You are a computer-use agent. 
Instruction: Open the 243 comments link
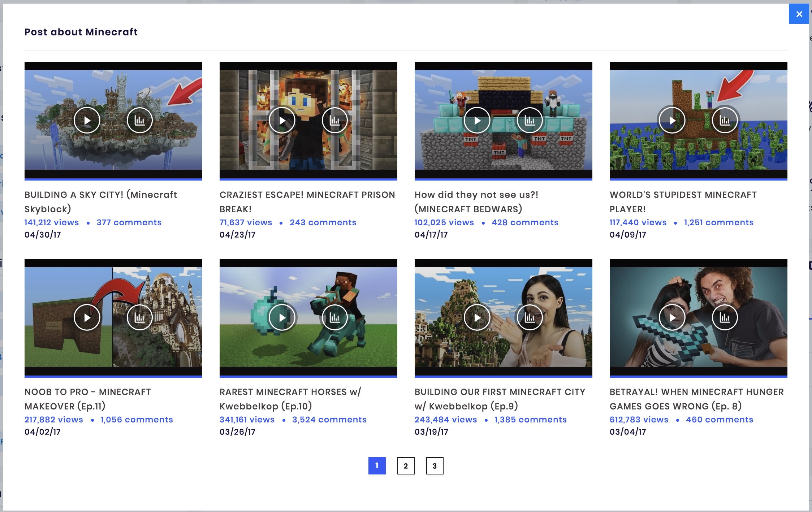point(323,222)
